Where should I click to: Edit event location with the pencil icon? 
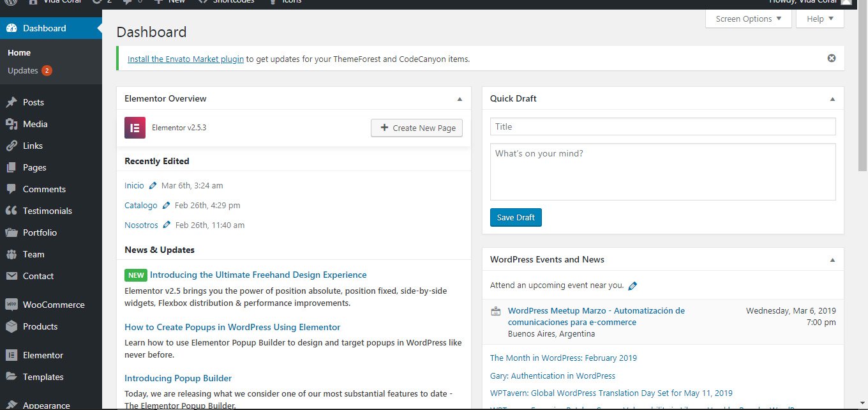pyautogui.click(x=632, y=286)
